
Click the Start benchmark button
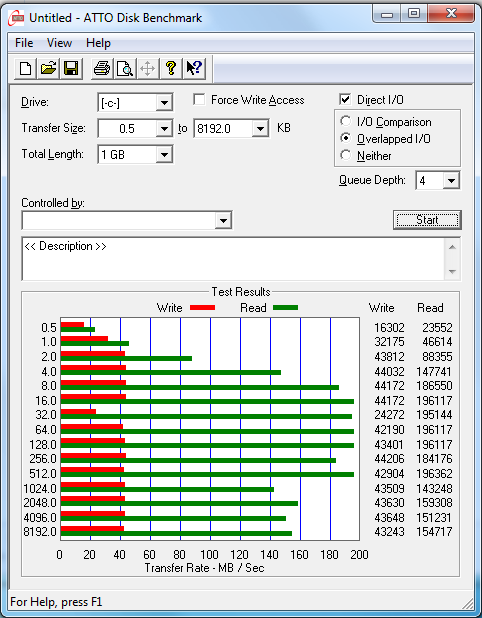pos(427,220)
